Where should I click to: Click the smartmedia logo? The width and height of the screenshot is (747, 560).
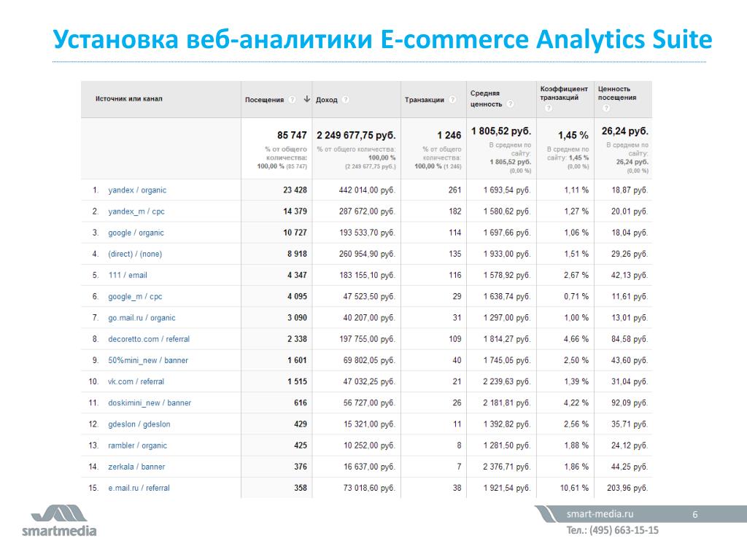click(x=59, y=521)
